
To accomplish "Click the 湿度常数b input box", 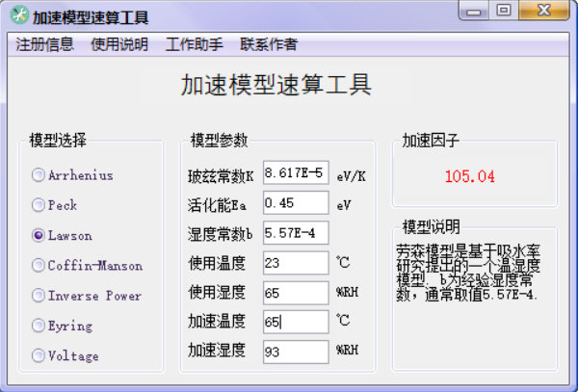I will [296, 233].
